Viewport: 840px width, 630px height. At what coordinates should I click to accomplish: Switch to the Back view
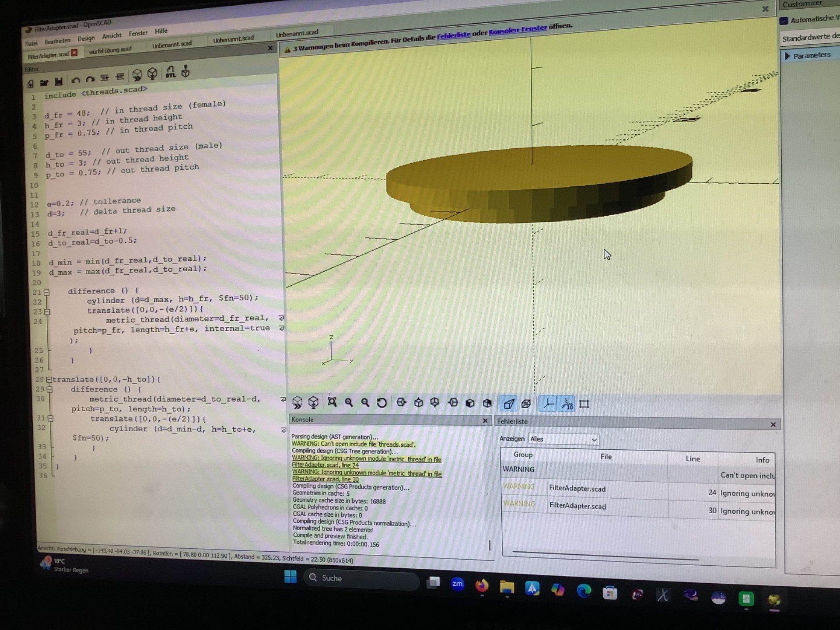[487, 403]
